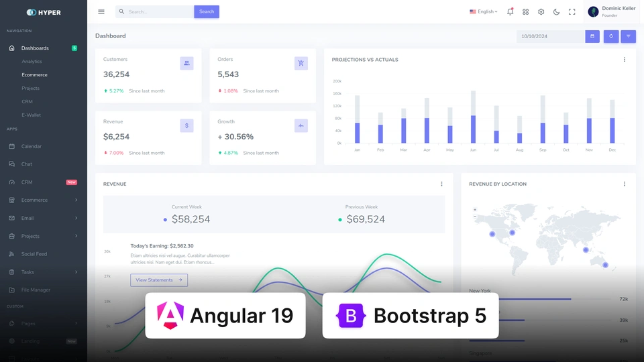Open the Dominic Keller profile menu

coord(612,11)
